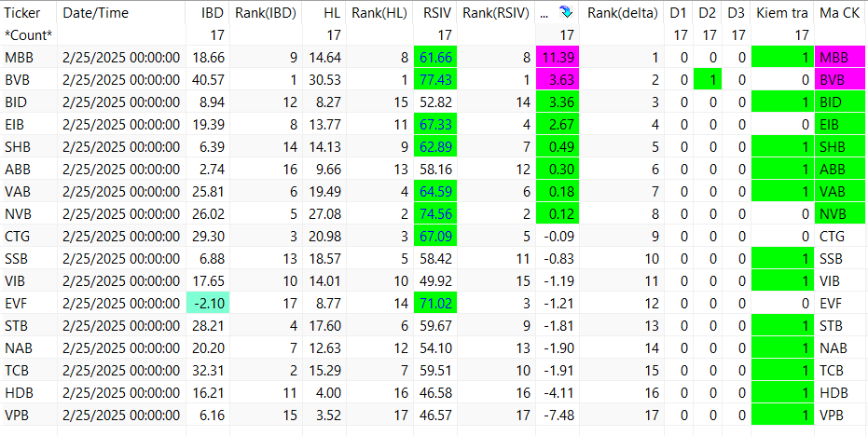Select NVB in the Ticker column

17,214
